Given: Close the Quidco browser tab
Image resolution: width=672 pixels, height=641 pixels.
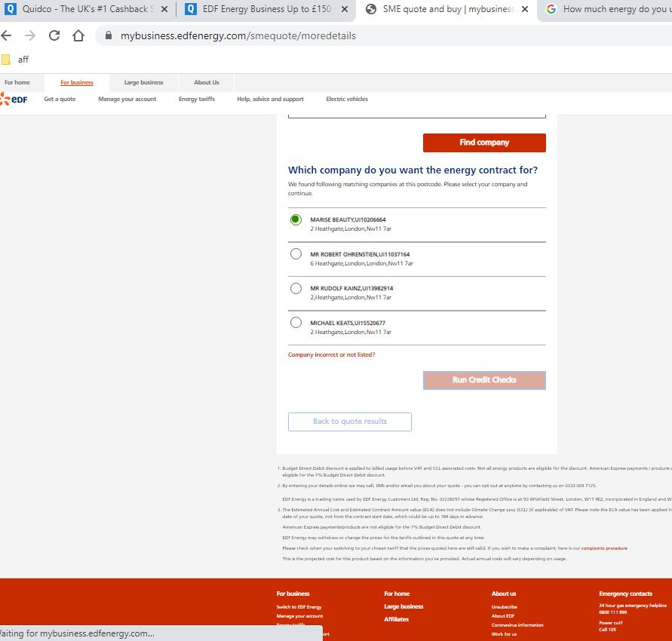Looking at the screenshot, I should pyautogui.click(x=164, y=9).
